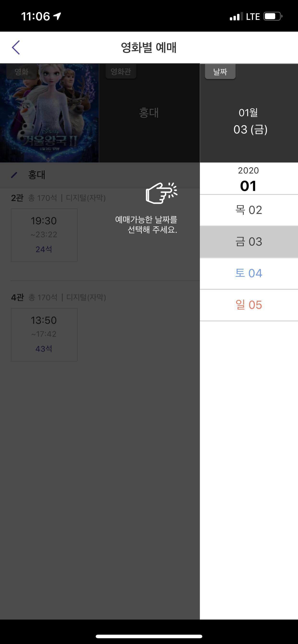Open the 홍대 theater selector panel
This screenshot has width=298, height=644.
[x=149, y=113]
